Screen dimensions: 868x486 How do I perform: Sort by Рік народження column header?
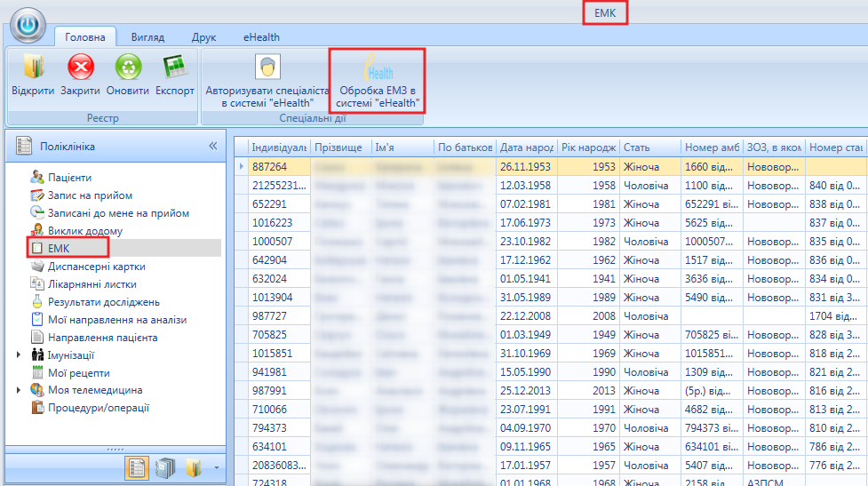pyautogui.click(x=588, y=147)
